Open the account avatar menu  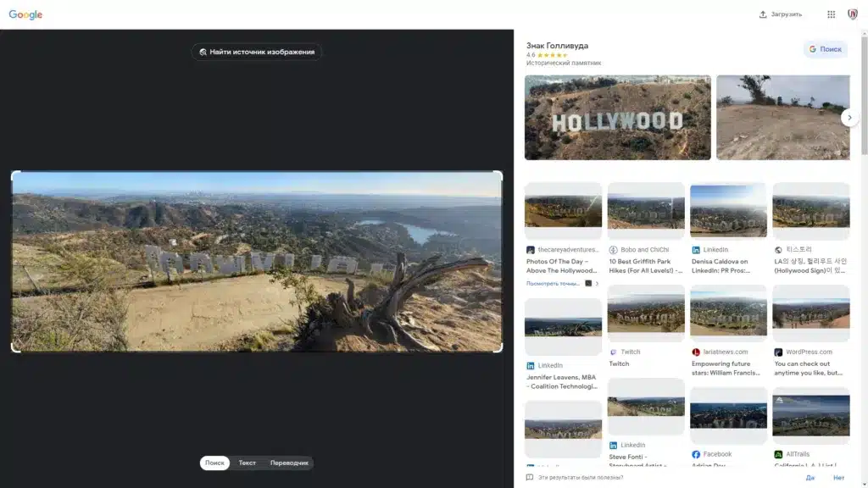[853, 14]
